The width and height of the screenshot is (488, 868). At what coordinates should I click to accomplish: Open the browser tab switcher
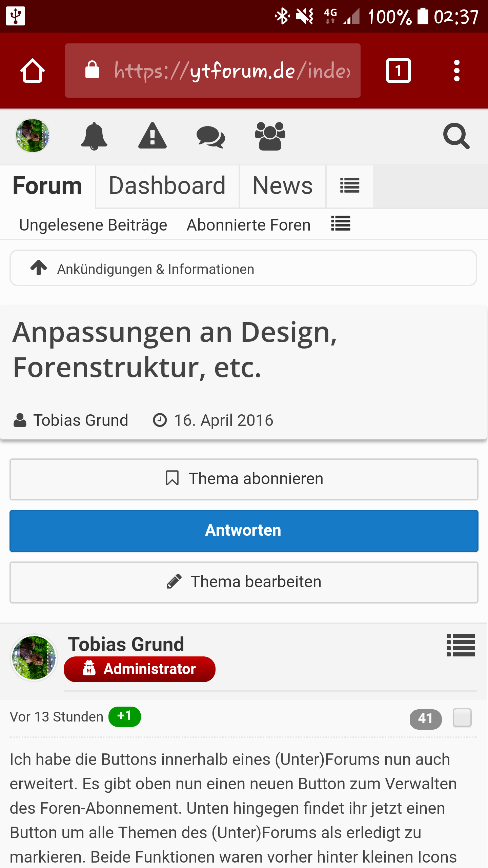pos(398,71)
